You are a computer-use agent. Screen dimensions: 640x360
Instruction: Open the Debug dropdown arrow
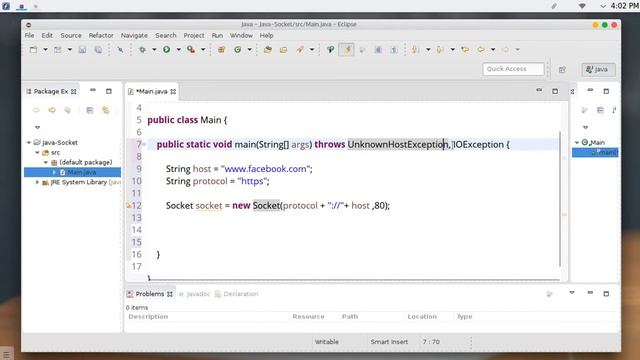click(154, 49)
